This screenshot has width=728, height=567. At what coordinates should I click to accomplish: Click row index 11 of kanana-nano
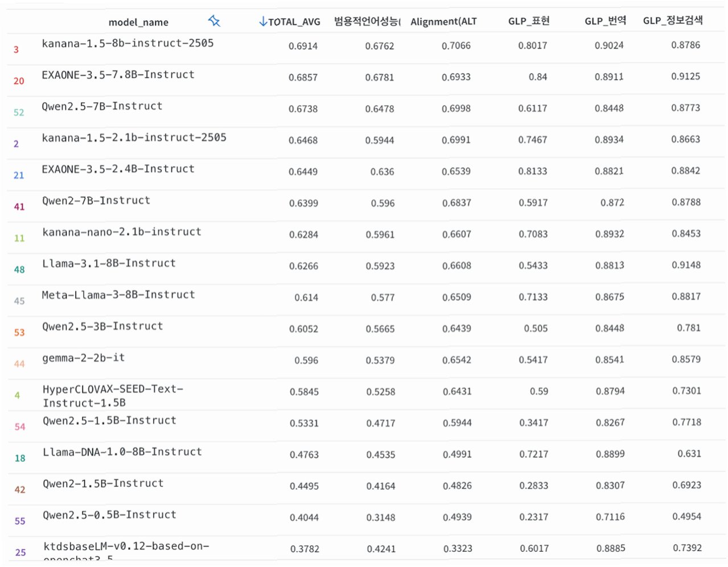coord(19,238)
